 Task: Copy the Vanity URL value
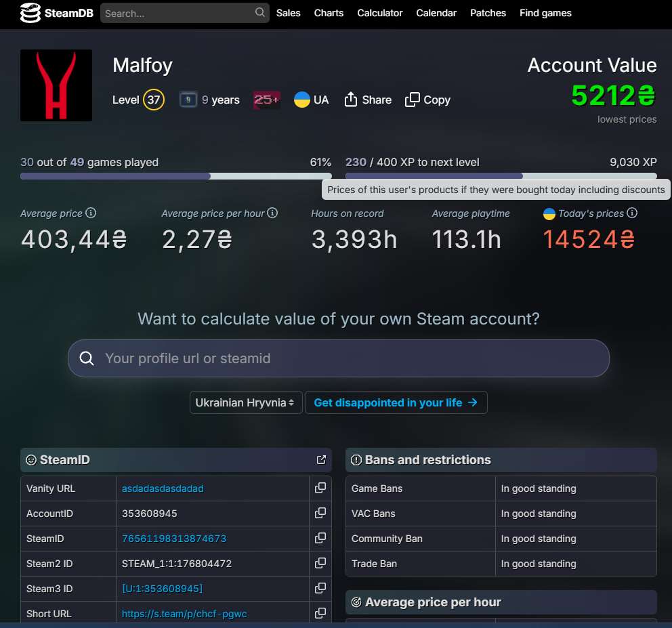320,488
